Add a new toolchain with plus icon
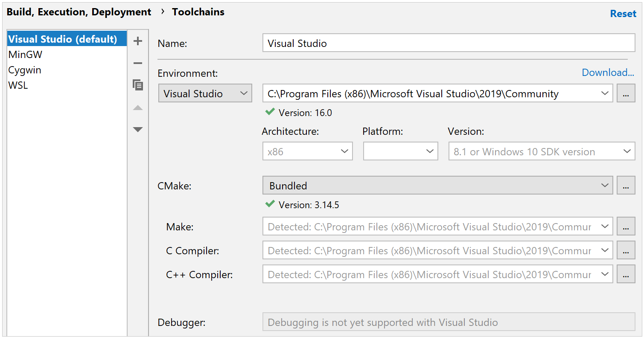The width and height of the screenshot is (644, 337). [138, 41]
